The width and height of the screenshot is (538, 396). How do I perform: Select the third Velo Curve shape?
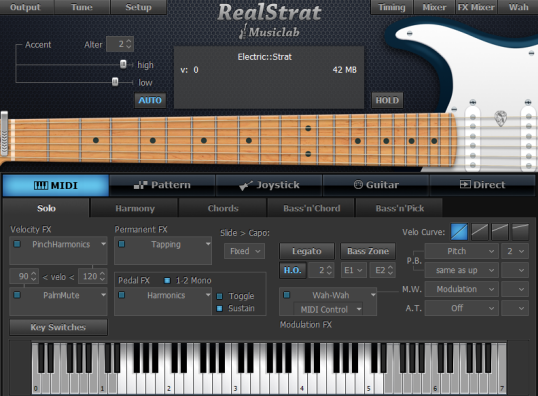(500, 232)
